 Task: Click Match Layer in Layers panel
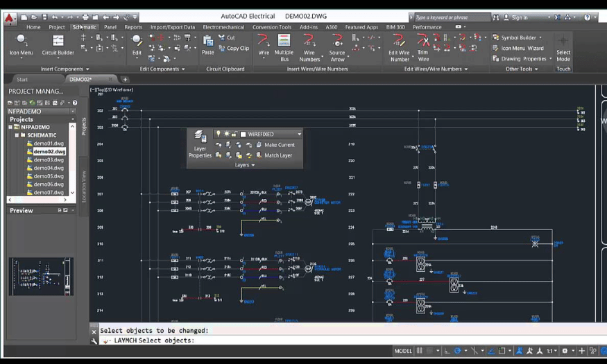click(x=274, y=155)
